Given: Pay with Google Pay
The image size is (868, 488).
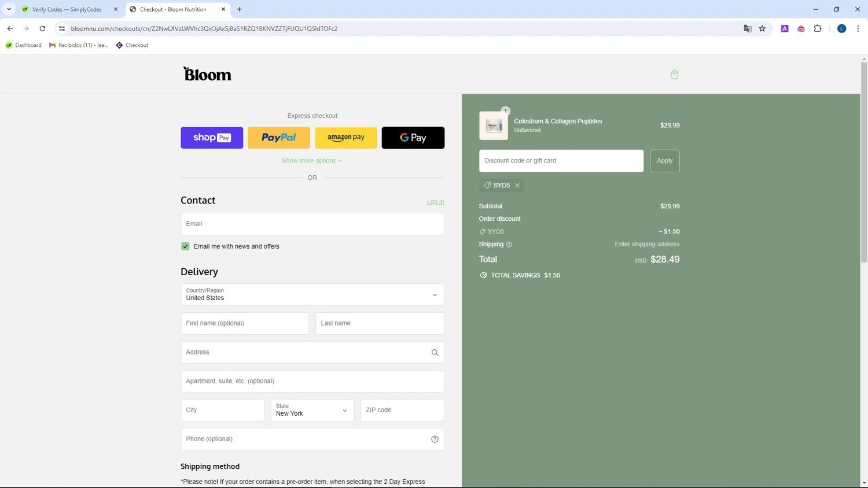Looking at the screenshot, I should (x=413, y=138).
